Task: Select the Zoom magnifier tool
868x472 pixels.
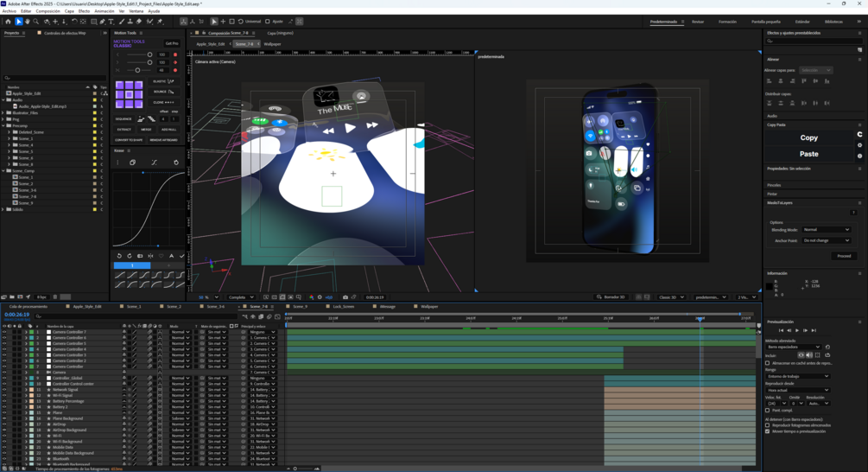Action: point(36,22)
